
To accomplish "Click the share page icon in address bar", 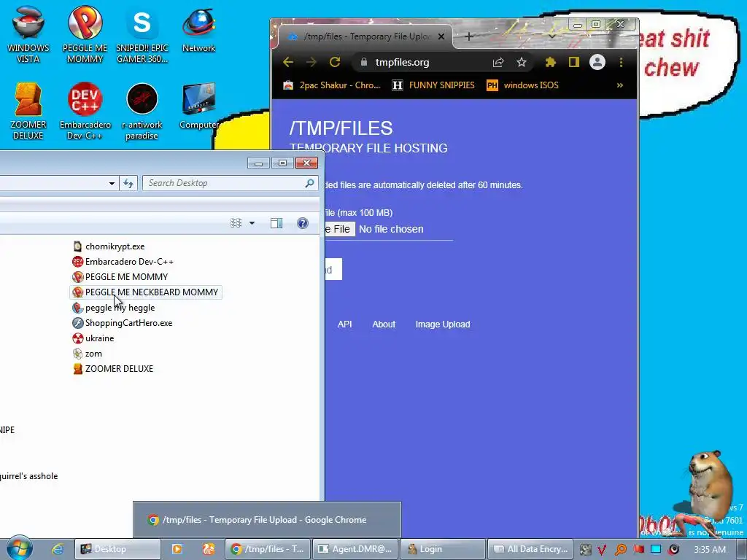I will tap(498, 63).
